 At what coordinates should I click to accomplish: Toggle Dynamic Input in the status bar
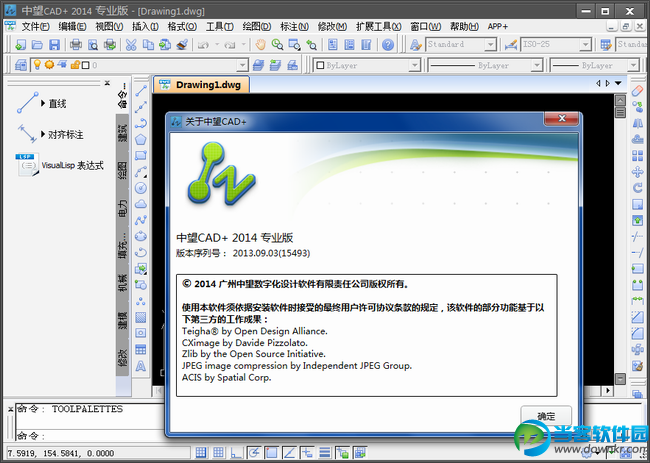pos(307,453)
